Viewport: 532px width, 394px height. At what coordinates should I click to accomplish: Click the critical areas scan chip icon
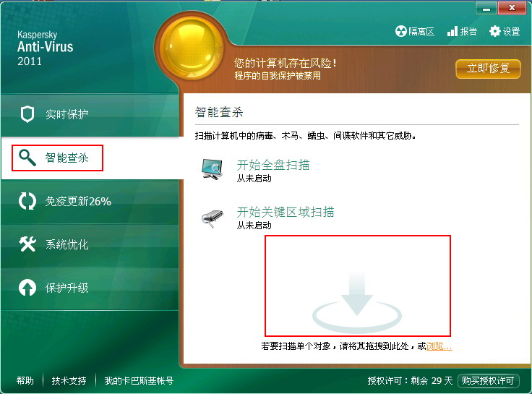click(x=213, y=218)
